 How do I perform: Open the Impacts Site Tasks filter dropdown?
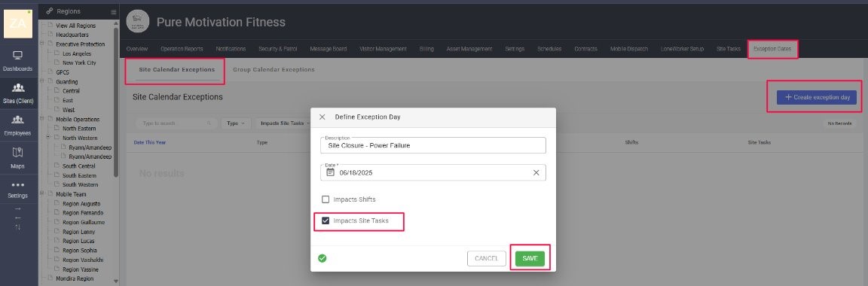point(285,123)
